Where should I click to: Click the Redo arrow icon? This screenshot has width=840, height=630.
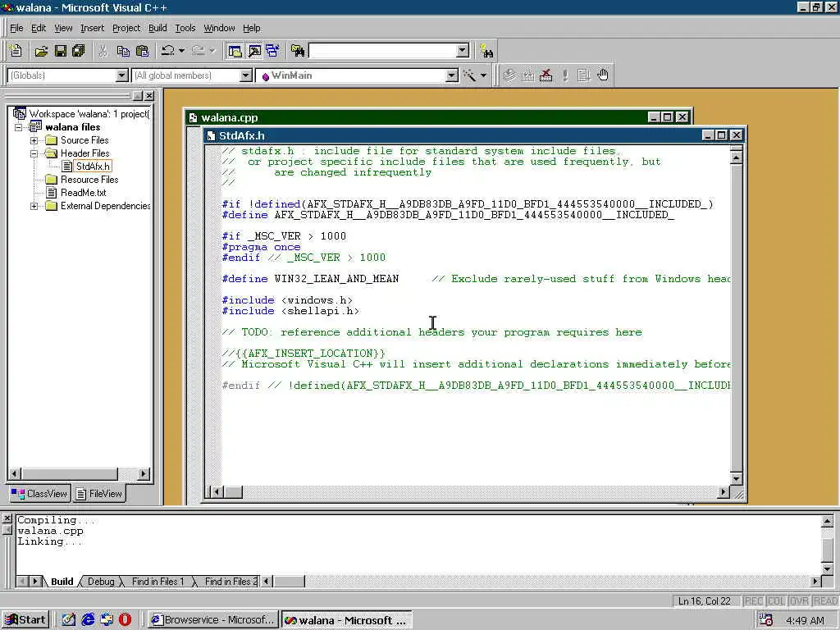(x=199, y=51)
